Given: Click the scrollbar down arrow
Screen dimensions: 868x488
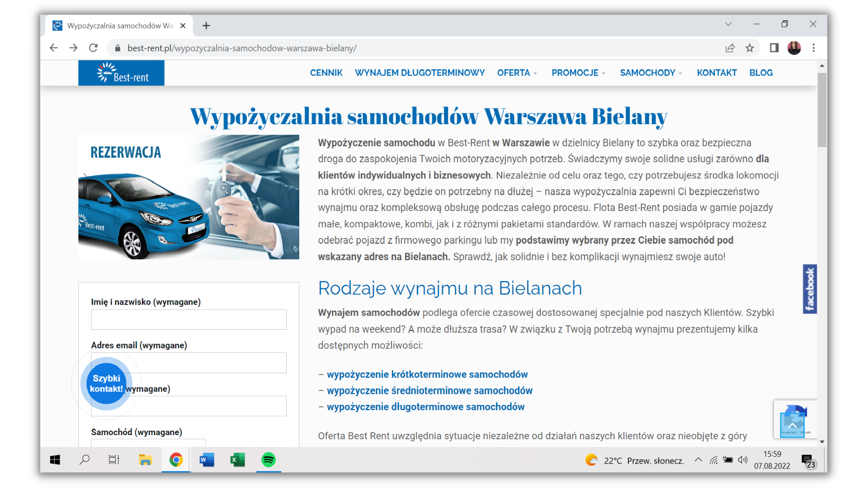Looking at the screenshot, I should coord(822,442).
